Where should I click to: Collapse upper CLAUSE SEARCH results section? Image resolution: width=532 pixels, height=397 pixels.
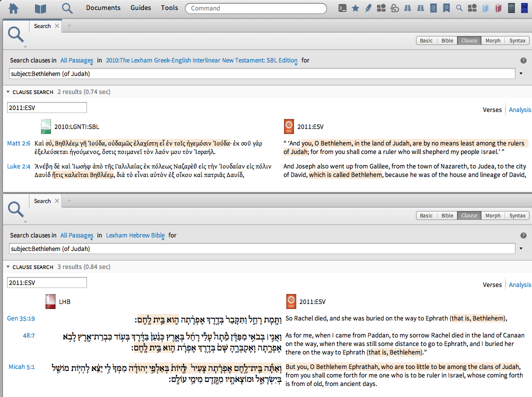[x=8, y=92]
